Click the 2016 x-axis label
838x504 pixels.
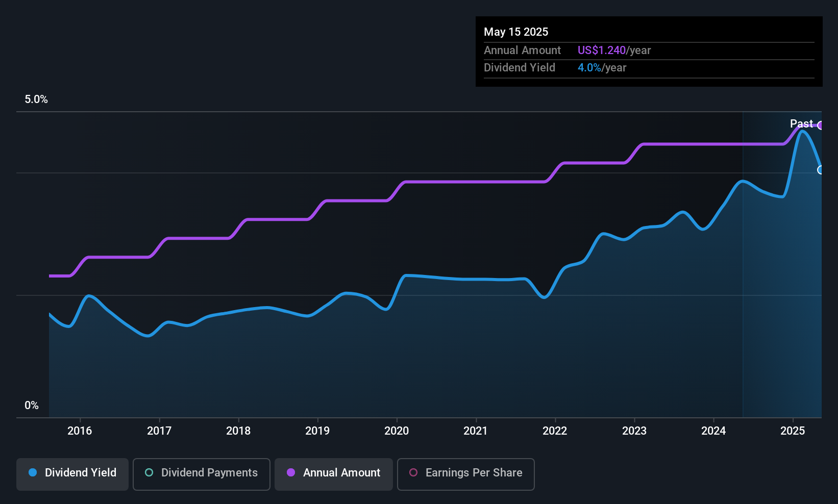pos(80,431)
